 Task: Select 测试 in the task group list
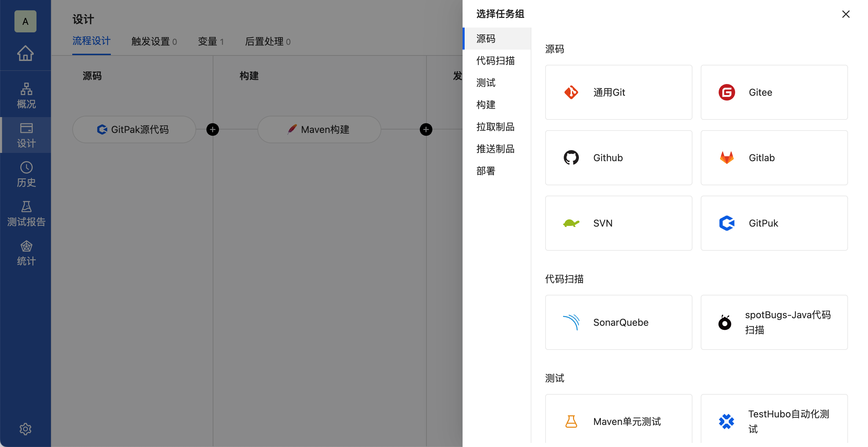(497, 83)
